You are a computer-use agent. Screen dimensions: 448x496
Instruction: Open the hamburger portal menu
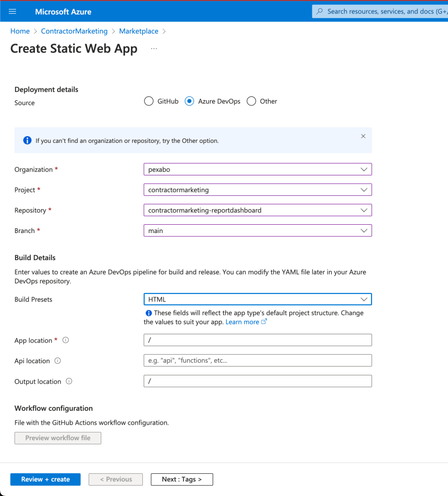(12, 12)
